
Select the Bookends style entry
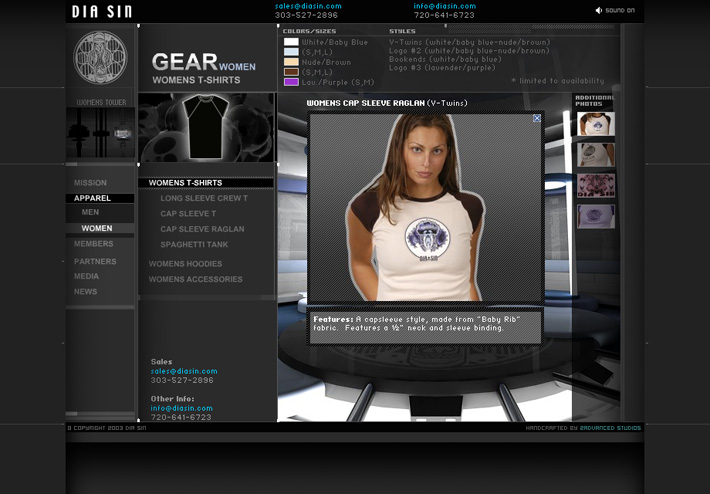[x=445, y=59]
